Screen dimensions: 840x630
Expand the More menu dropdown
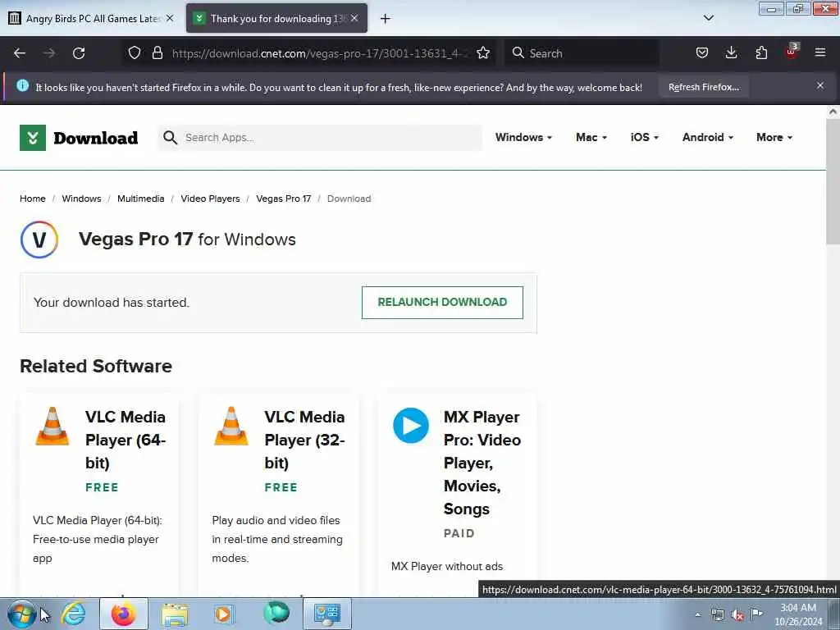tap(774, 137)
